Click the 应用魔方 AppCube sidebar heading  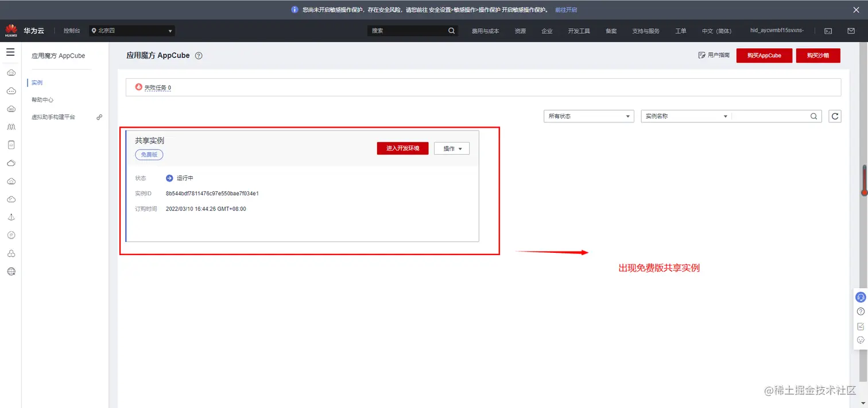tap(59, 56)
